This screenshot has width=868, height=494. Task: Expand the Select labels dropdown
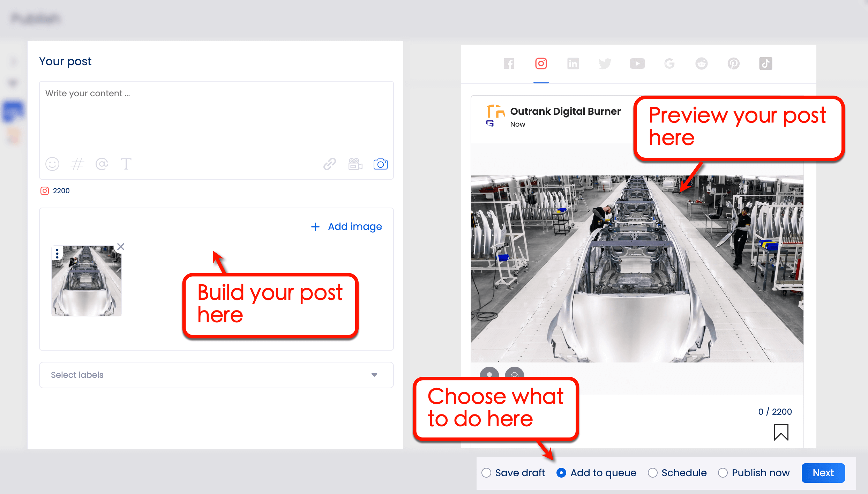[374, 375]
